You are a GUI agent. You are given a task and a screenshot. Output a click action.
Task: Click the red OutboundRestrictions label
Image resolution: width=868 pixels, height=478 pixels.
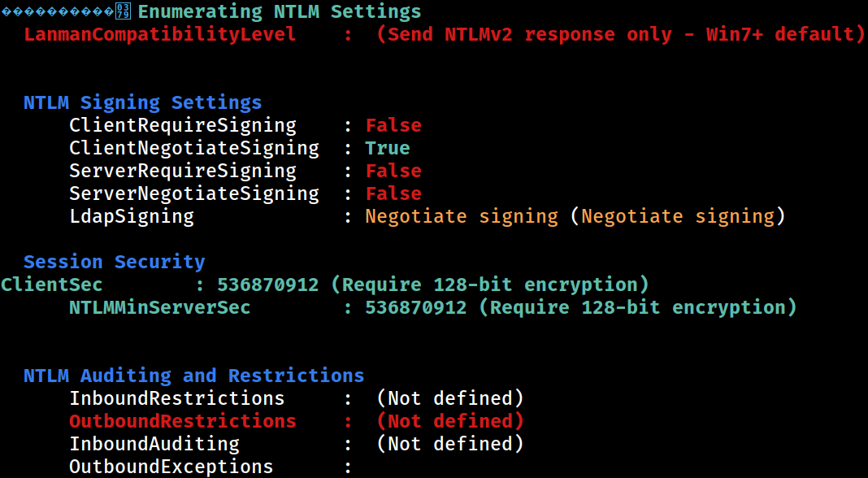coord(183,421)
